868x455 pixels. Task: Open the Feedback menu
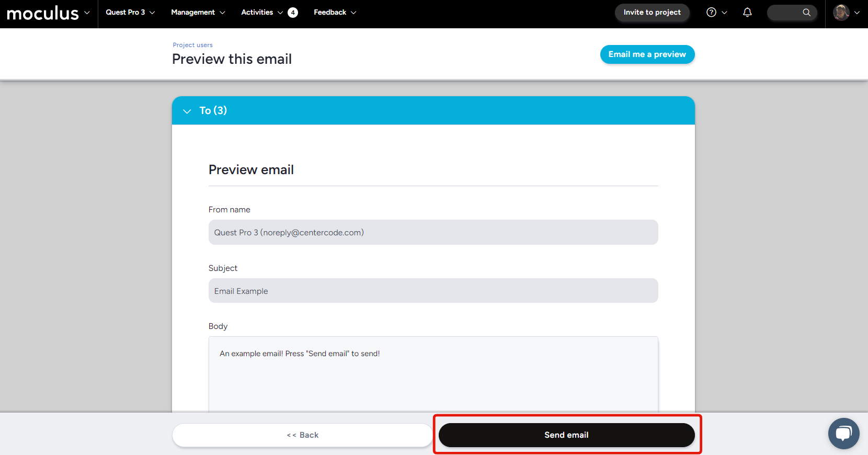(x=335, y=13)
